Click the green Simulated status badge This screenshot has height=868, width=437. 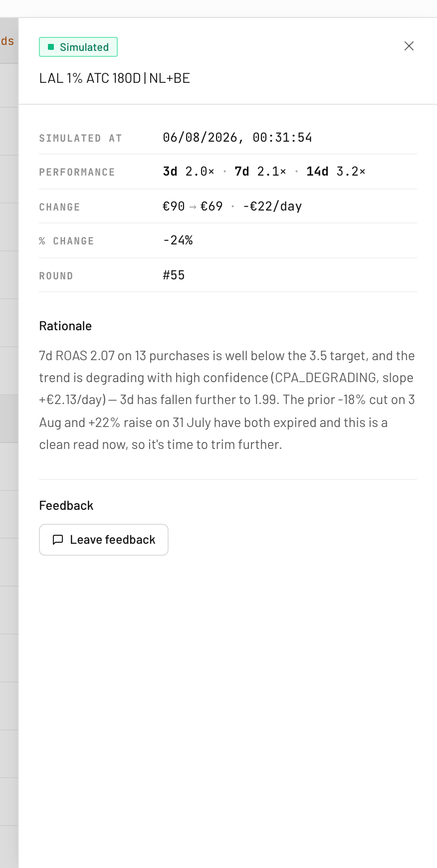point(78,47)
